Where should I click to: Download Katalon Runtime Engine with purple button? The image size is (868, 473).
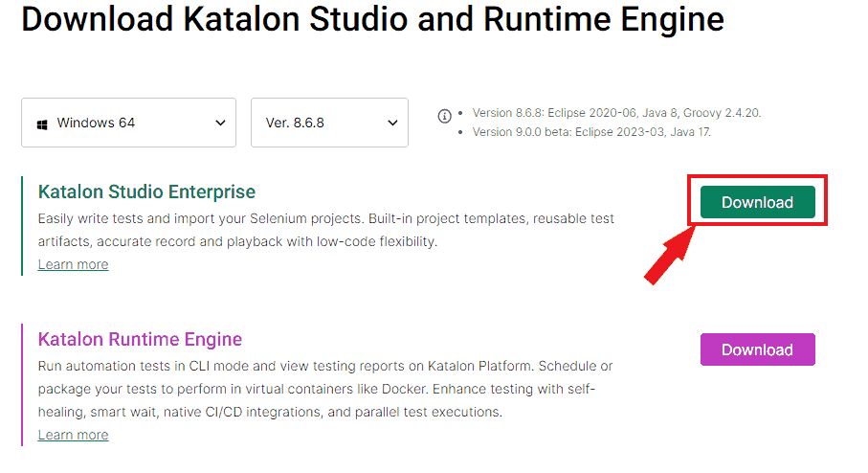tap(757, 349)
